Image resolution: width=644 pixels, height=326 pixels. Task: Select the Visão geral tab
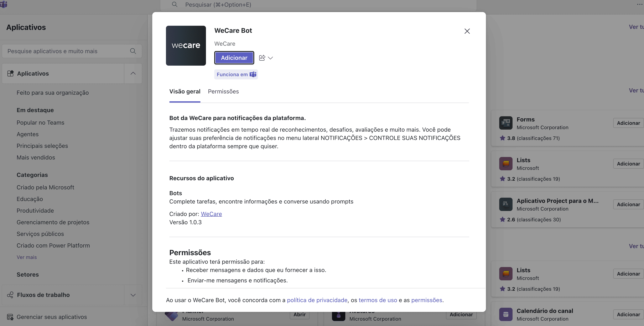pos(185,92)
